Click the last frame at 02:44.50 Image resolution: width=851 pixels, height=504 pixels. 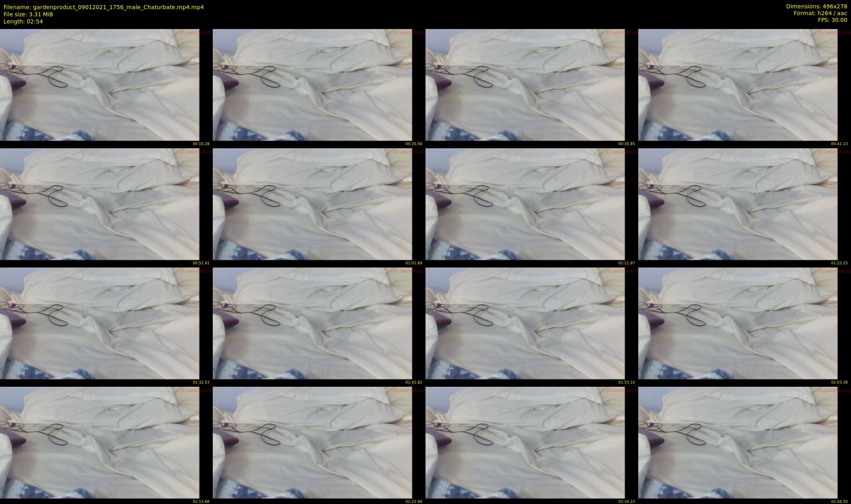coord(738,442)
